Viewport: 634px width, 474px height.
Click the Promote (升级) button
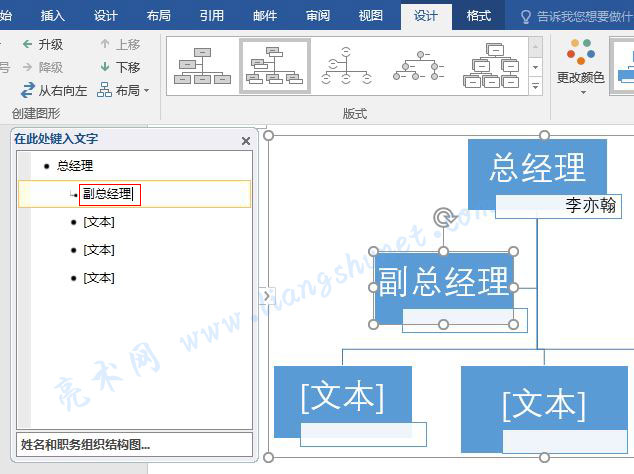point(43,44)
